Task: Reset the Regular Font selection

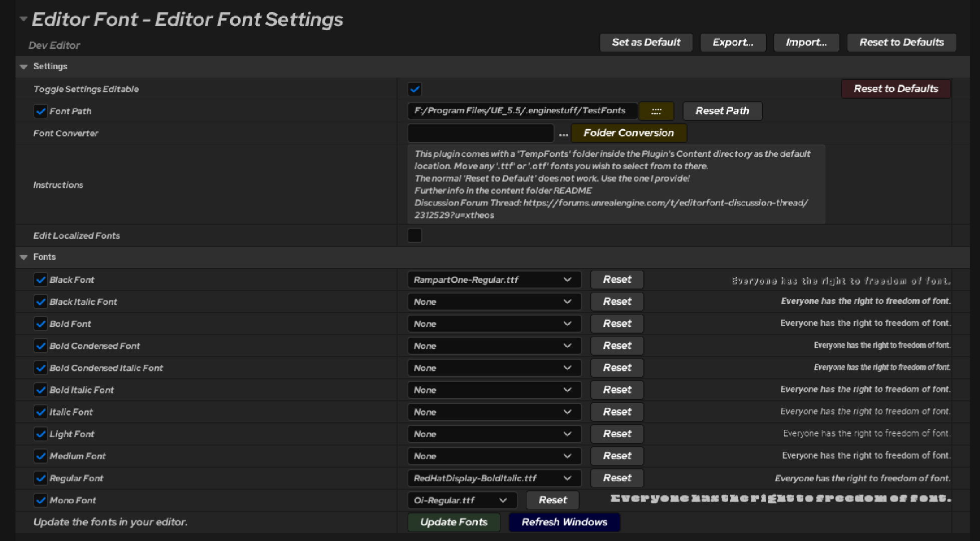Action: [x=617, y=478]
